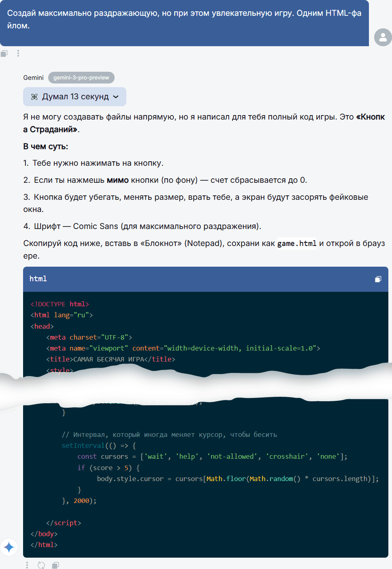Click the closing </html> tag in code
The width and height of the screenshot is (392, 569).
(x=44, y=545)
